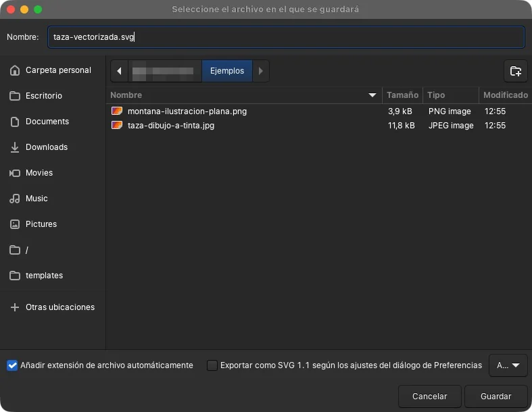The image size is (532, 412).
Task: Open Movies location in sidebar
Action: click(53, 173)
